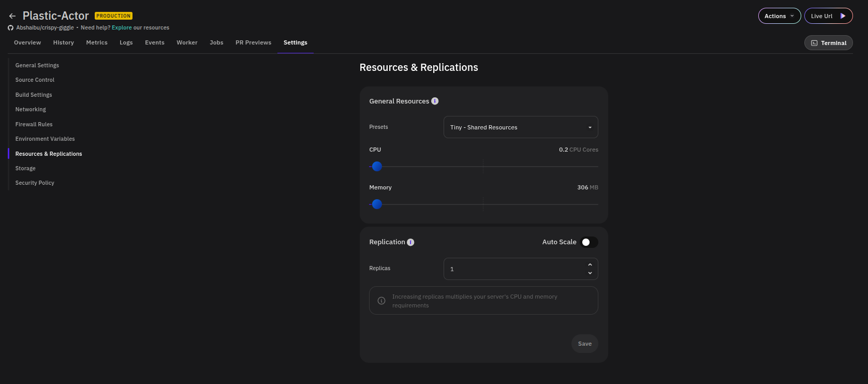Open Environment Variables settings
The image size is (868, 384).
(x=45, y=139)
